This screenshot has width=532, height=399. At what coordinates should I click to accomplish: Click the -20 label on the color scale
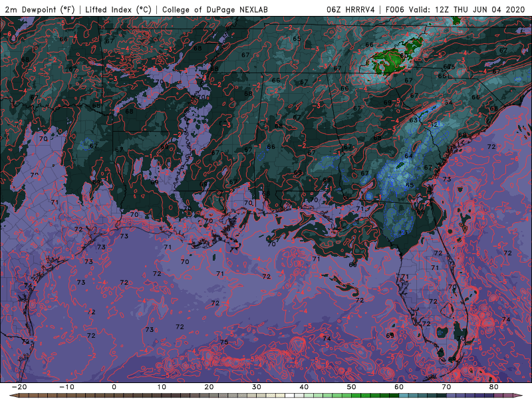pyautogui.click(x=19, y=387)
